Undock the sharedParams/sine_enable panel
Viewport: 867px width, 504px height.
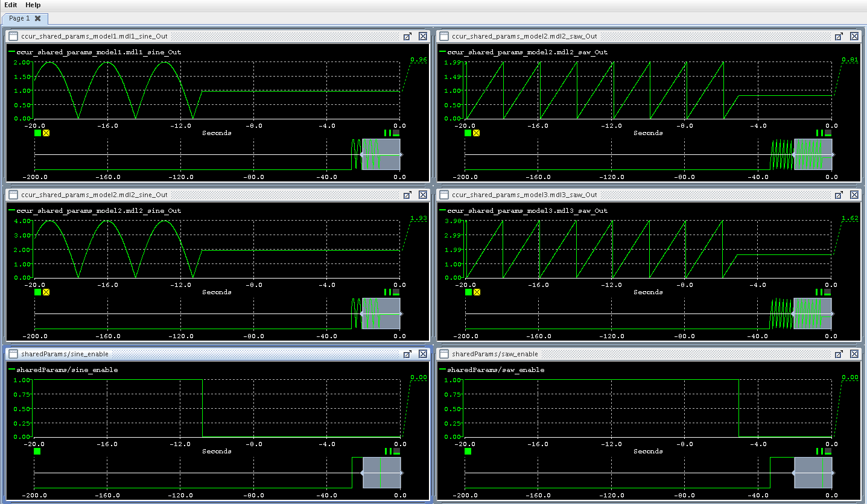[x=408, y=354]
